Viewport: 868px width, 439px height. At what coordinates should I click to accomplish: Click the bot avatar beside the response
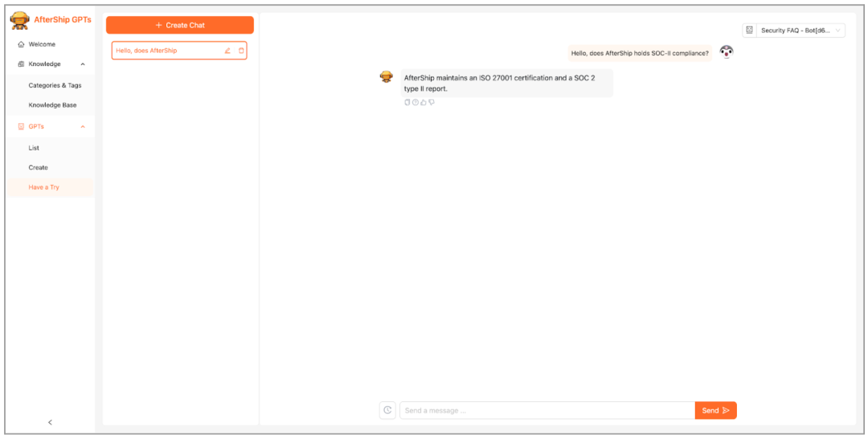pyautogui.click(x=387, y=77)
